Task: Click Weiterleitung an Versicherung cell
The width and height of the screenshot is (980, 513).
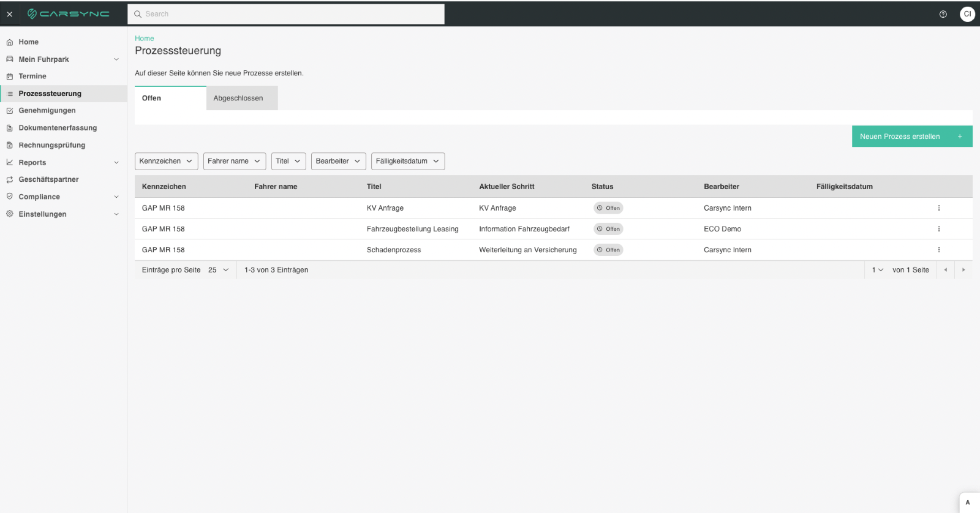Action: [x=528, y=250]
